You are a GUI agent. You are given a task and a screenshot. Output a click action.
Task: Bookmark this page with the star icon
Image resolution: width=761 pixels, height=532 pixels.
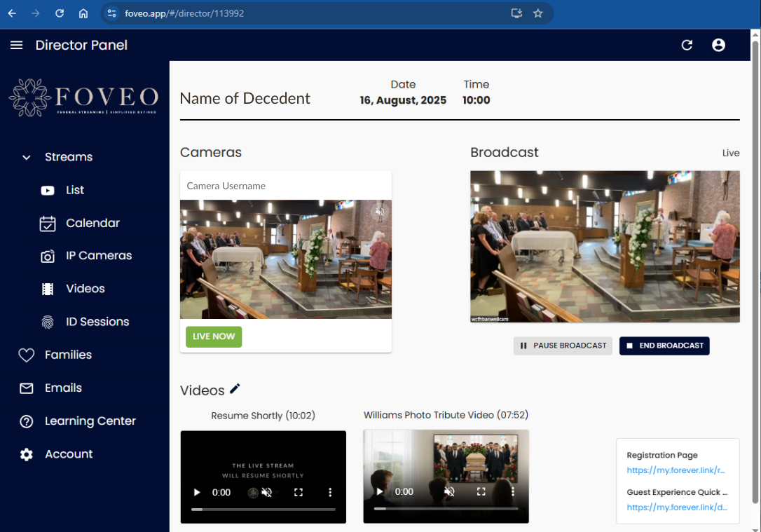[x=537, y=13]
